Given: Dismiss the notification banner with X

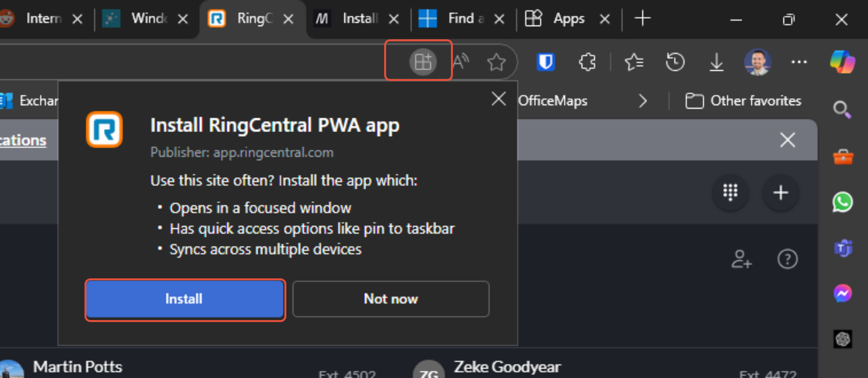Looking at the screenshot, I should pyautogui.click(x=787, y=140).
